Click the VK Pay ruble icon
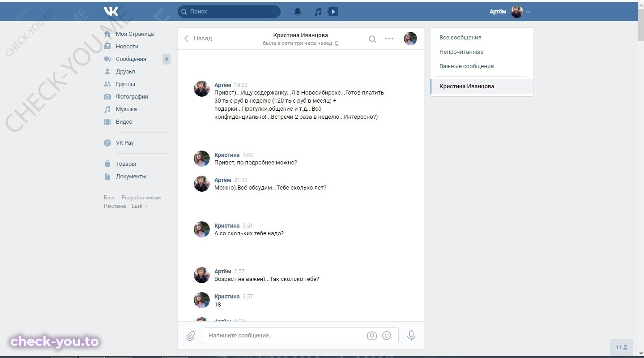The height and width of the screenshot is (358, 644). click(107, 143)
